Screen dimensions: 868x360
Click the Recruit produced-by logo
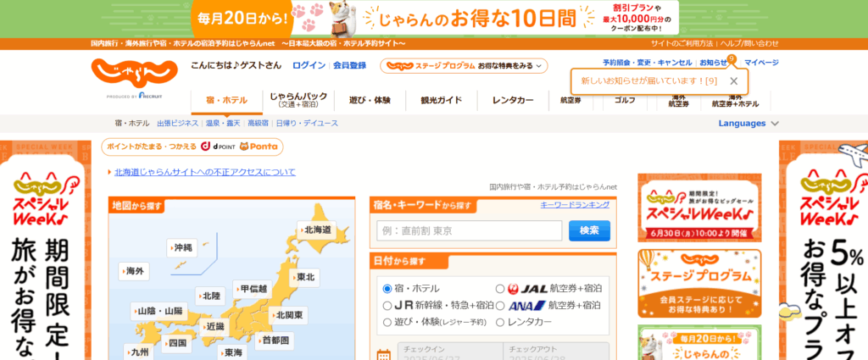point(135,96)
